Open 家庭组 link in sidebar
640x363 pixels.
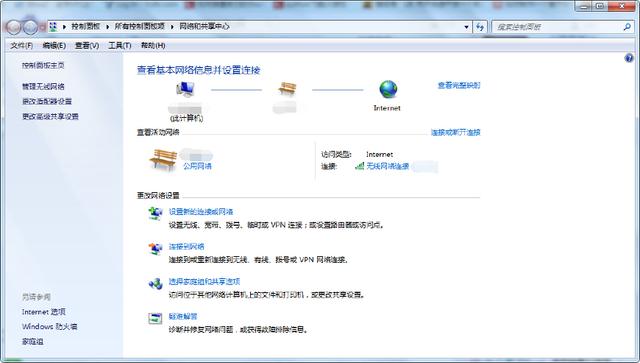click(33, 342)
